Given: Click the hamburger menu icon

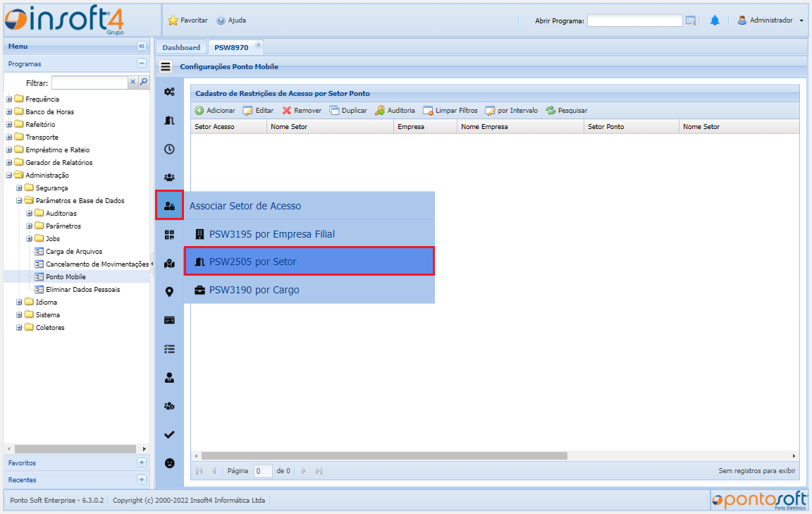Looking at the screenshot, I should [166, 67].
